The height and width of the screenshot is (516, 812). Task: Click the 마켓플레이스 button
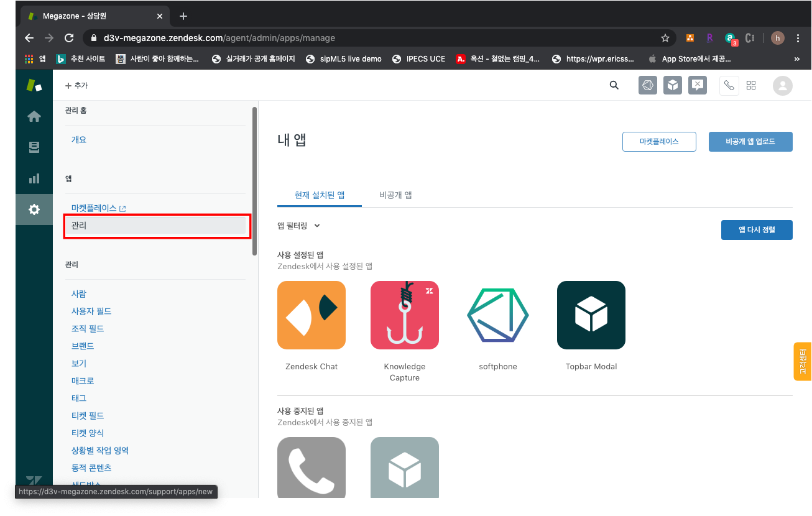659,142
